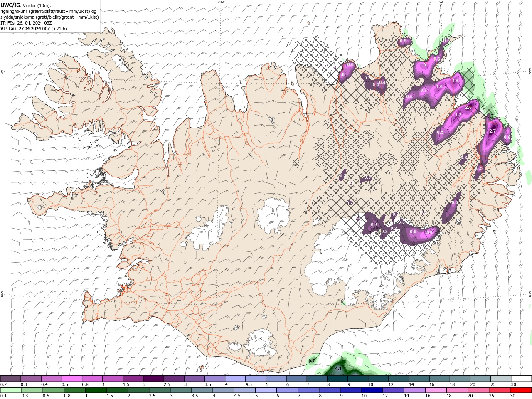Image resolution: width=532 pixels, height=399 pixels.
Task: Click the bright pink snow swatch between 0.5 and 0.8
Action: (72, 379)
